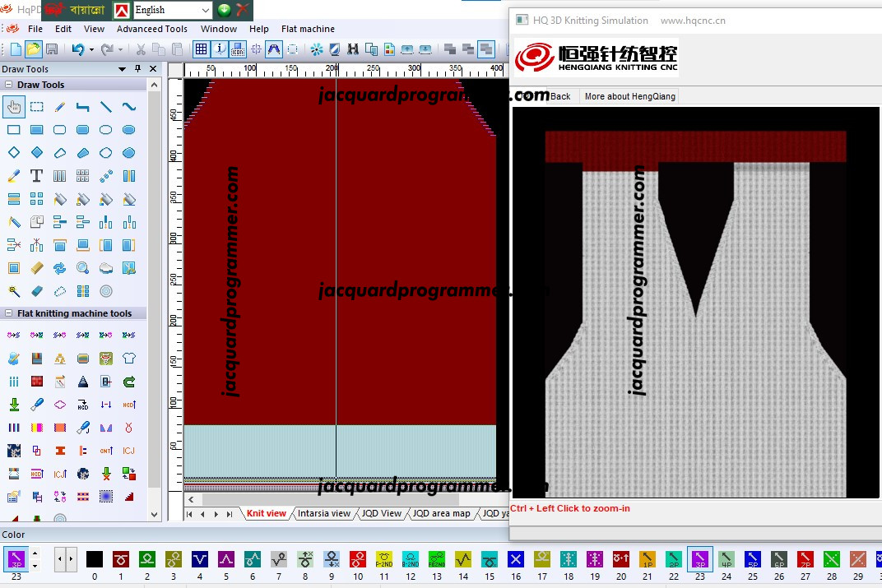Click the binoculars find icon in toolbar
The width and height of the screenshot is (882, 588).
click(x=353, y=49)
